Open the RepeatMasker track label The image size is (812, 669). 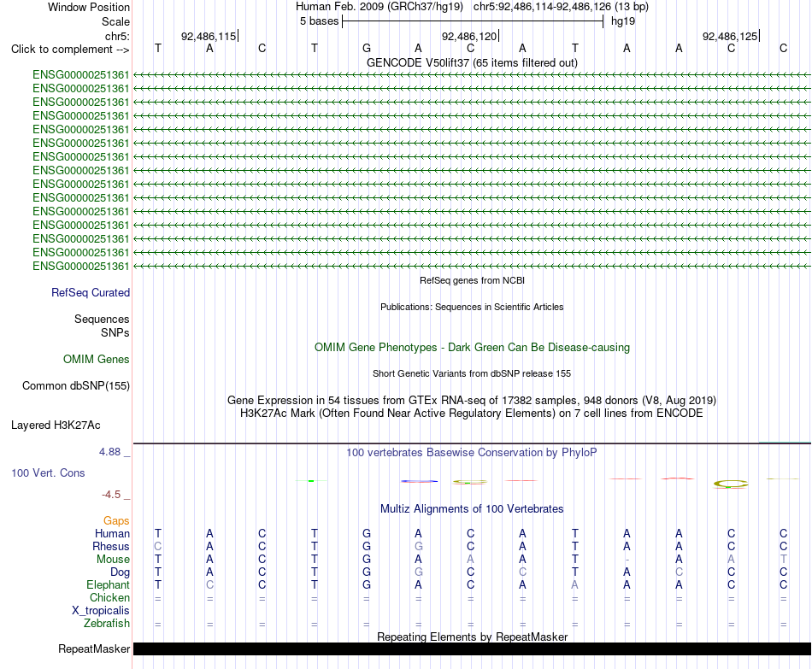pyautogui.click(x=94, y=648)
